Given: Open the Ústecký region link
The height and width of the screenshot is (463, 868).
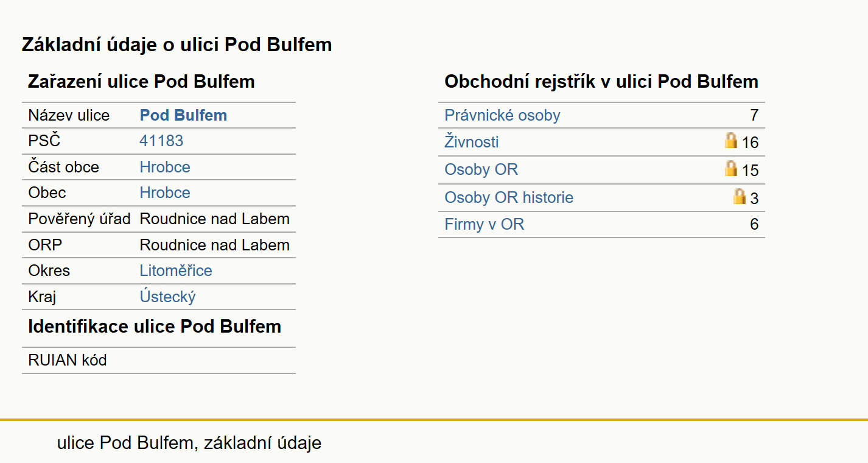Looking at the screenshot, I should click(x=167, y=297).
